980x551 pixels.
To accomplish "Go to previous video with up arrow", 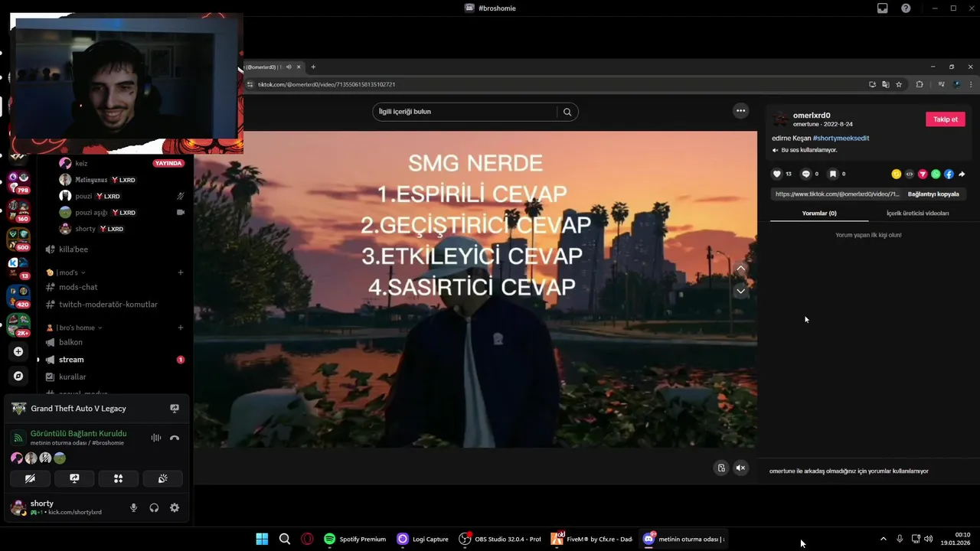I will pyautogui.click(x=740, y=269).
